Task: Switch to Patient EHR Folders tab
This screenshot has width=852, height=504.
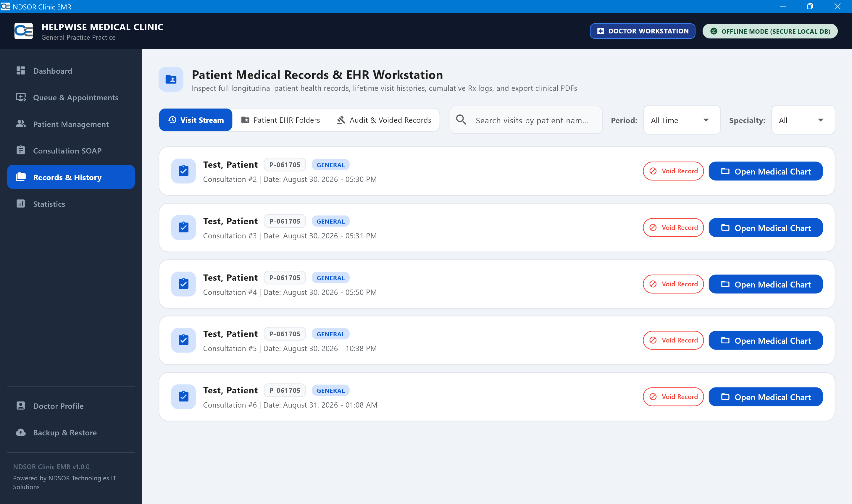Action: [x=280, y=120]
